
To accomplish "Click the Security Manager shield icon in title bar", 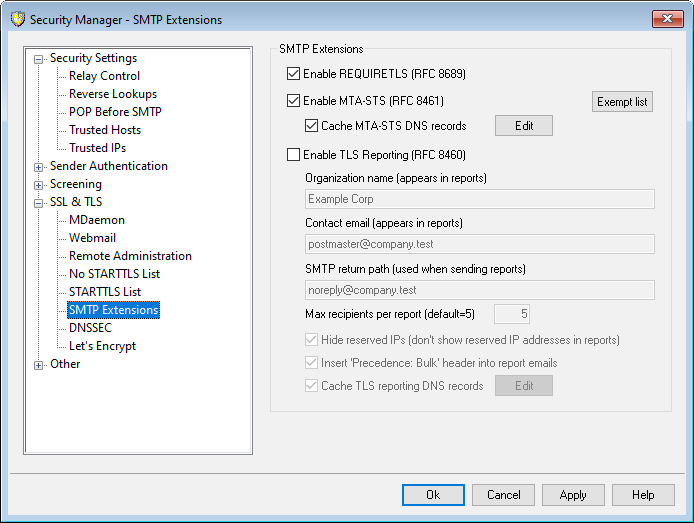I will click(x=15, y=19).
